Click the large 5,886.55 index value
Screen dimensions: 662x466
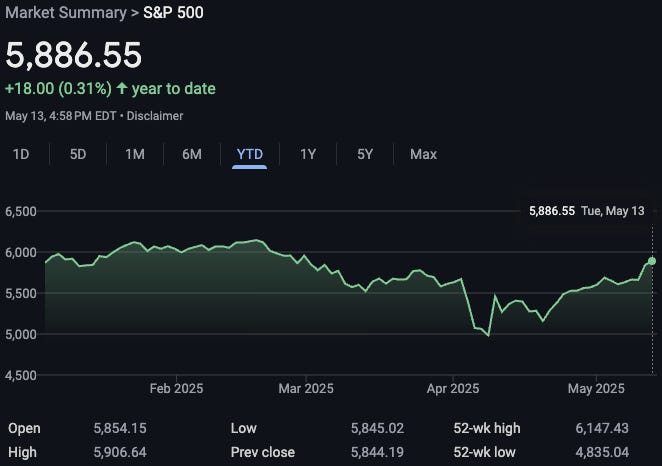coord(73,55)
